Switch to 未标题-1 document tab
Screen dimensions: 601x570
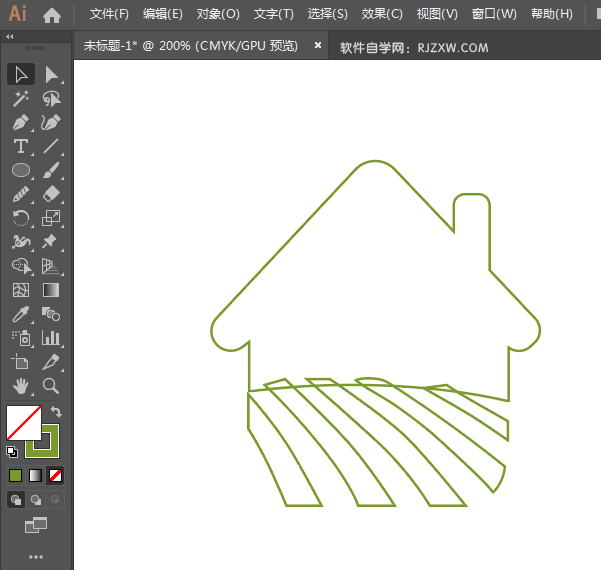tap(190, 46)
